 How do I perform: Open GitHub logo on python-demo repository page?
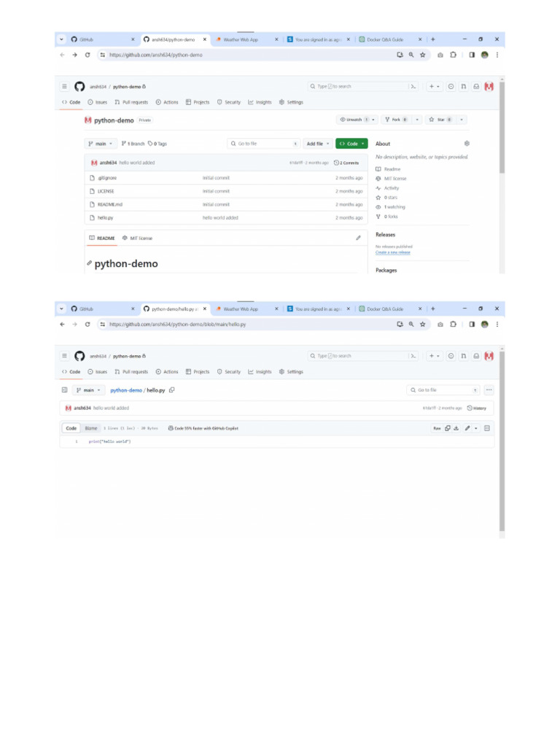click(79, 86)
